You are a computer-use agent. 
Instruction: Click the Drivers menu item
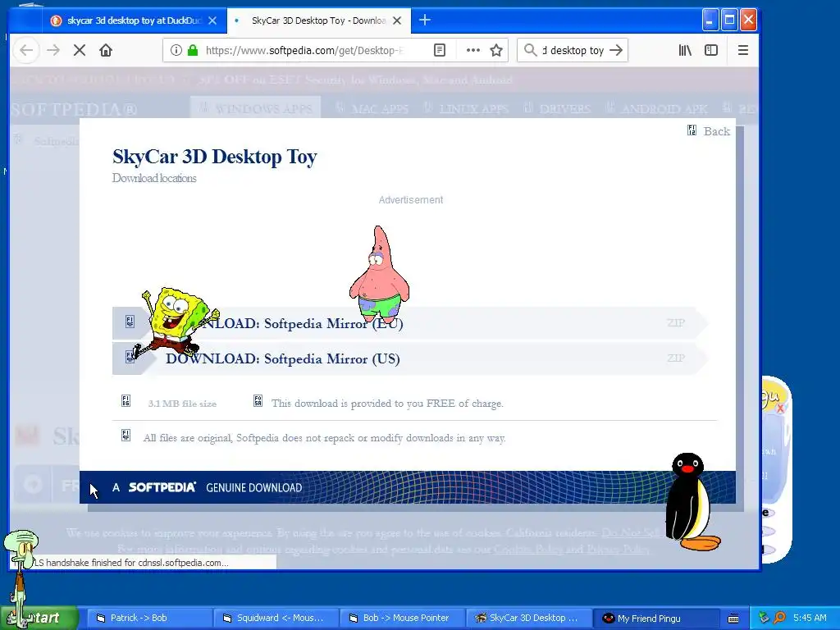(x=557, y=108)
